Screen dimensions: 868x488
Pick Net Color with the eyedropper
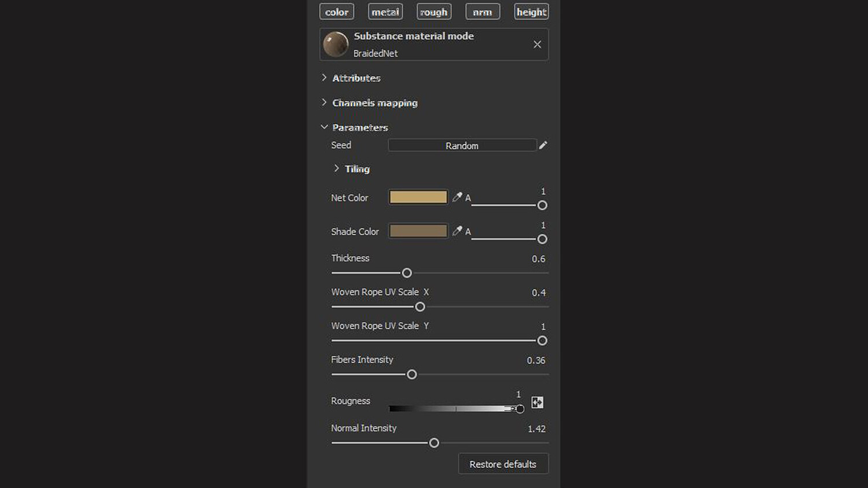click(457, 197)
